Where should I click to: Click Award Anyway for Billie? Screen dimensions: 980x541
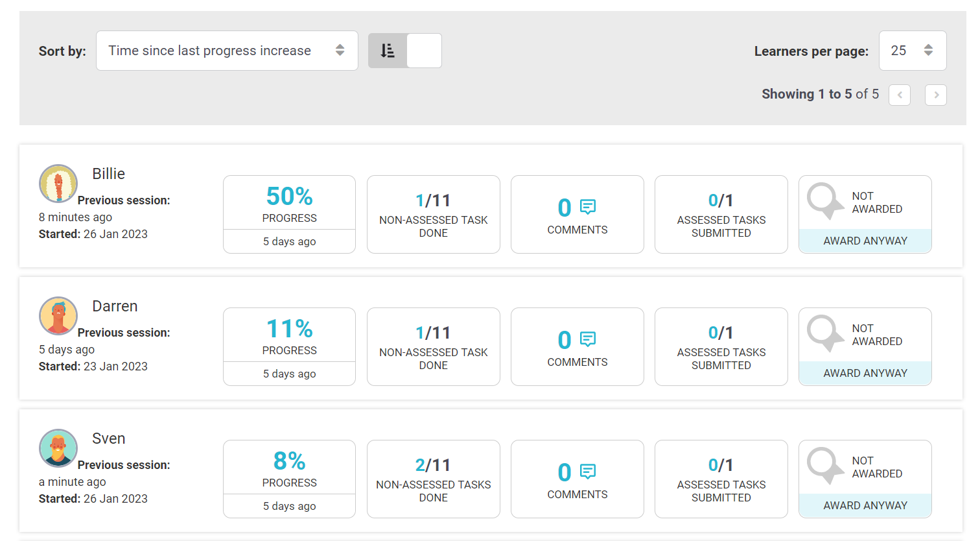pos(865,241)
